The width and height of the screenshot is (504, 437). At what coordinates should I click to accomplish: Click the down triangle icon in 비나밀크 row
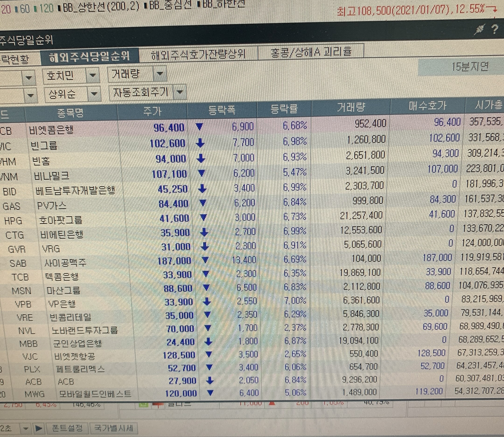click(x=202, y=173)
